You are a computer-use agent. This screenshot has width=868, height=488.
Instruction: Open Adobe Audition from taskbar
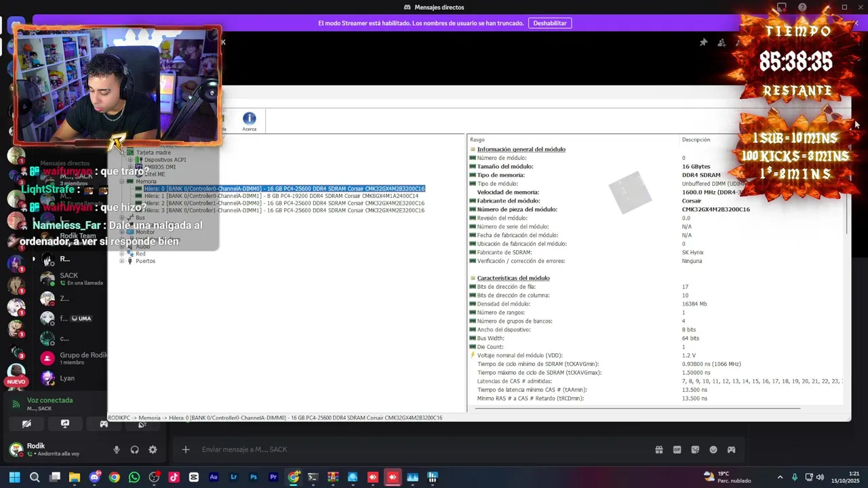[x=214, y=477]
